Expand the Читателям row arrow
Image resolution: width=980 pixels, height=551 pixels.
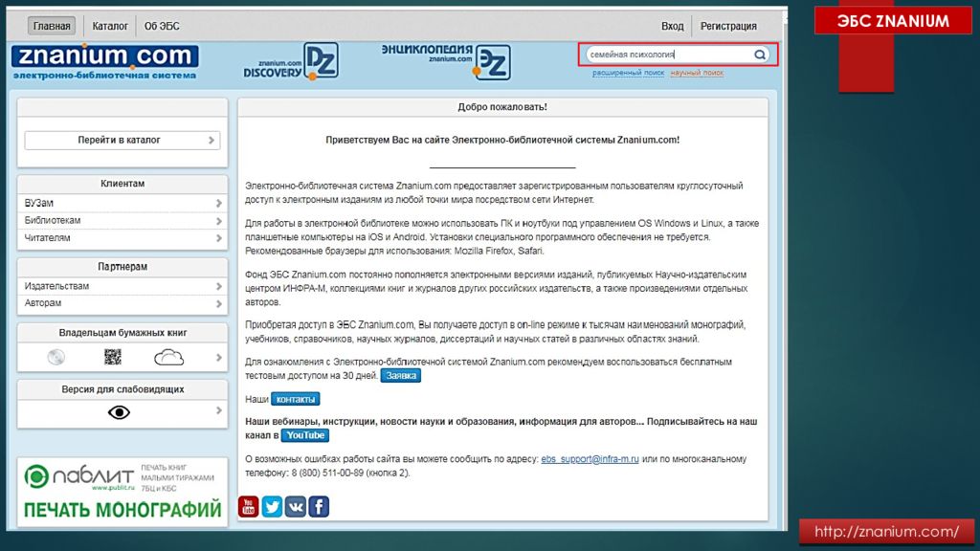[x=219, y=238]
